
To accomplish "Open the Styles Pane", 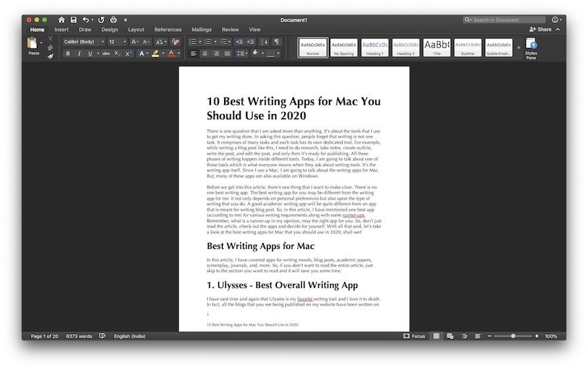I will [531, 47].
